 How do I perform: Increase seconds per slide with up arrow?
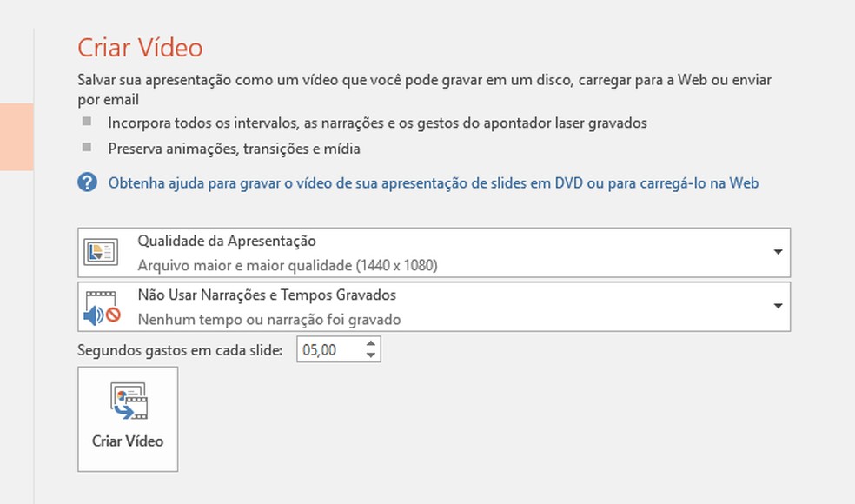point(370,343)
